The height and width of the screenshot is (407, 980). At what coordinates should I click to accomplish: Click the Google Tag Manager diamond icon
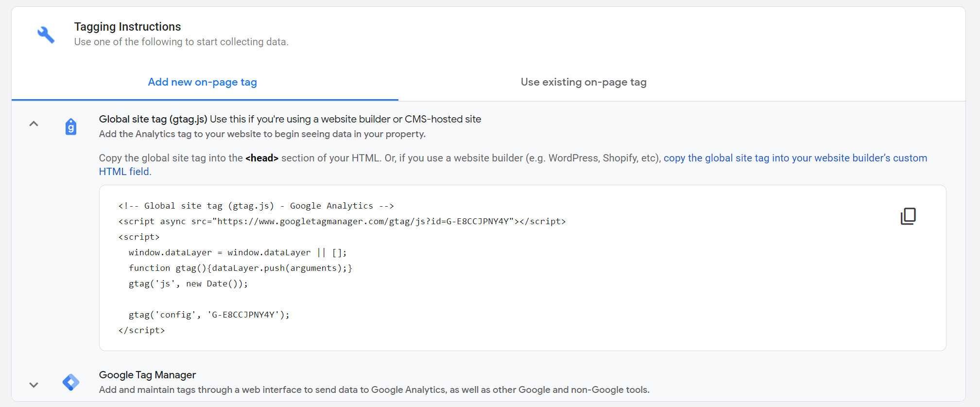pyautogui.click(x=71, y=382)
